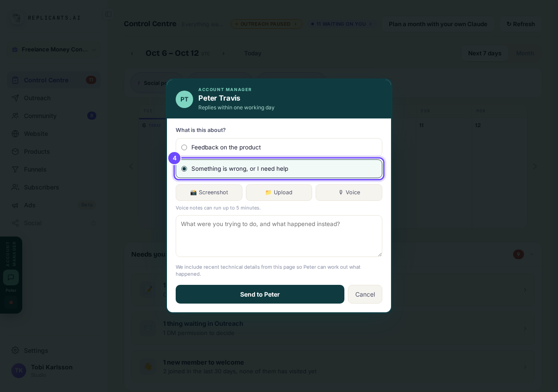Screen dimensions: 558x392
Task: Switch to the Month view tab
Action: pyautogui.click(x=525, y=53)
